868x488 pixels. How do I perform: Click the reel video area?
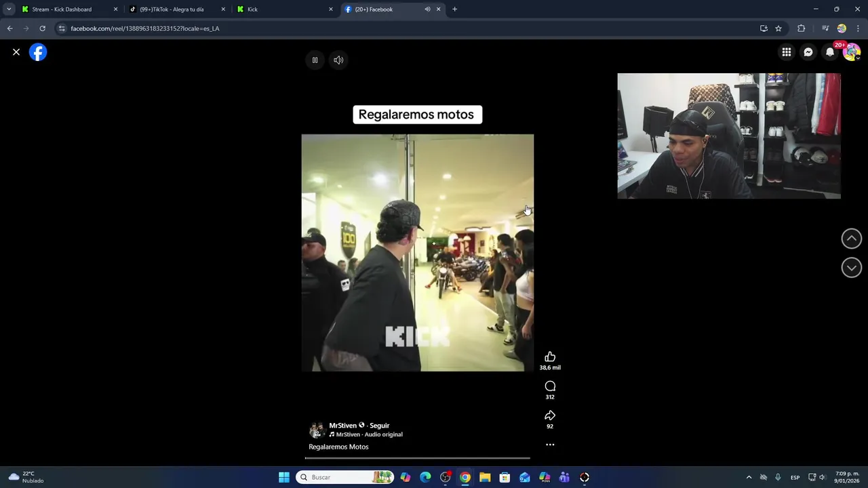click(x=417, y=253)
